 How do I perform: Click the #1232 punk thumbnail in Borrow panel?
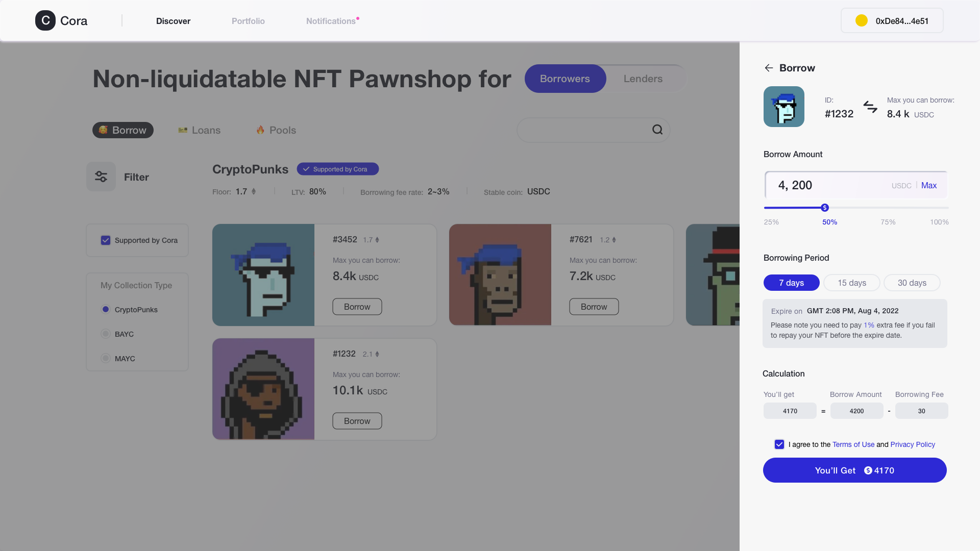[x=784, y=107]
